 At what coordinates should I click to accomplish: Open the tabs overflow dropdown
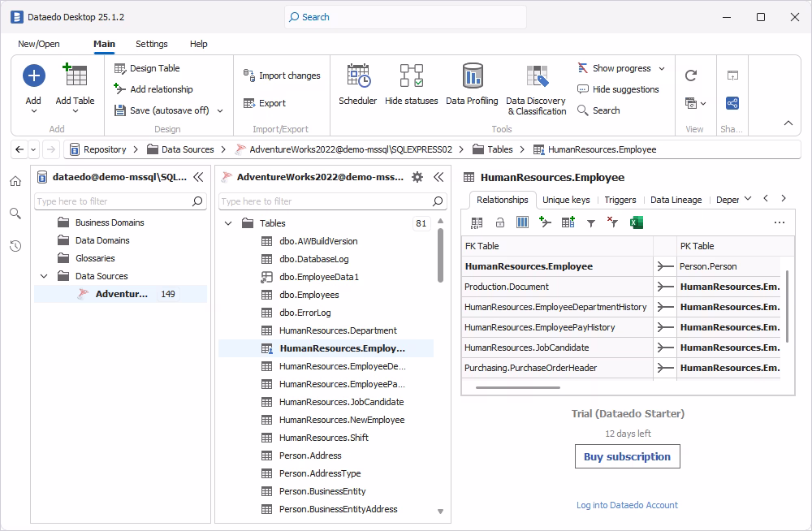point(748,199)
